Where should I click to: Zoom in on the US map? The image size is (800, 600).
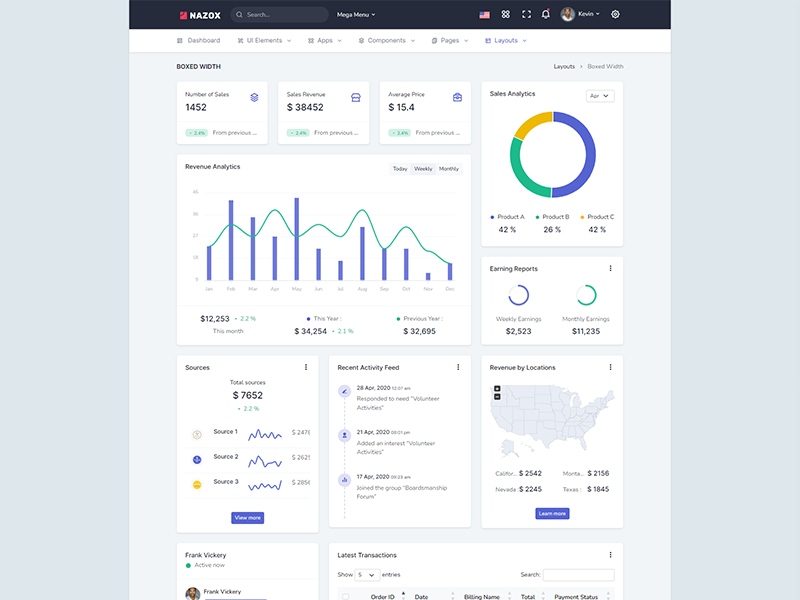point(497,388)
